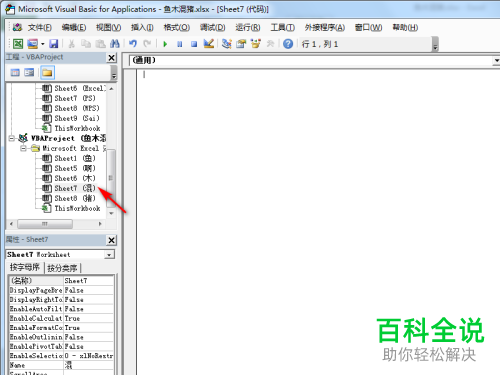Click the Name property value 混
The image size is (500, 375).
point(88,365)
